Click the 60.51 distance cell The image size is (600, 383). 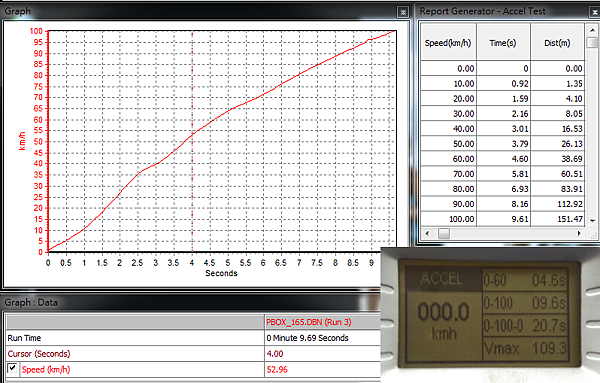tap(558, 174)
